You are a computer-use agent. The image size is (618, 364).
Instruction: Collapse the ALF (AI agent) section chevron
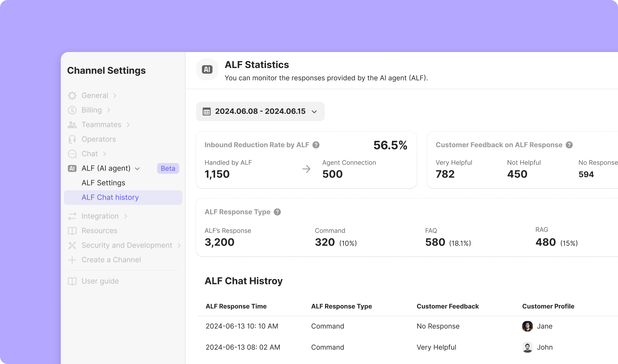[137, 169]
